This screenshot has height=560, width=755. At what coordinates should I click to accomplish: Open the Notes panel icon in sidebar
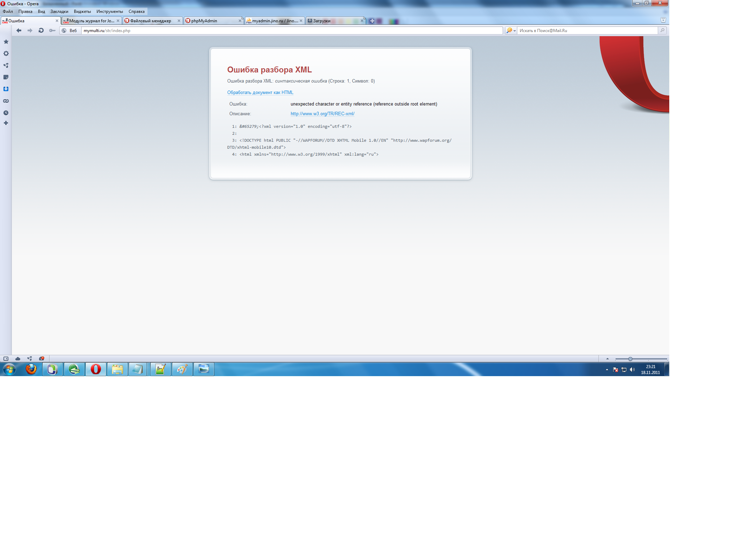[6, 77]
